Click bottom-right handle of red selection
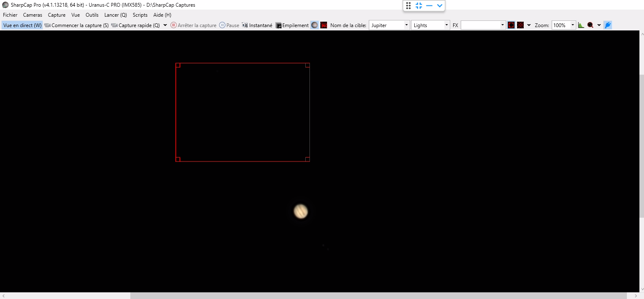 [x=307, y=159]
